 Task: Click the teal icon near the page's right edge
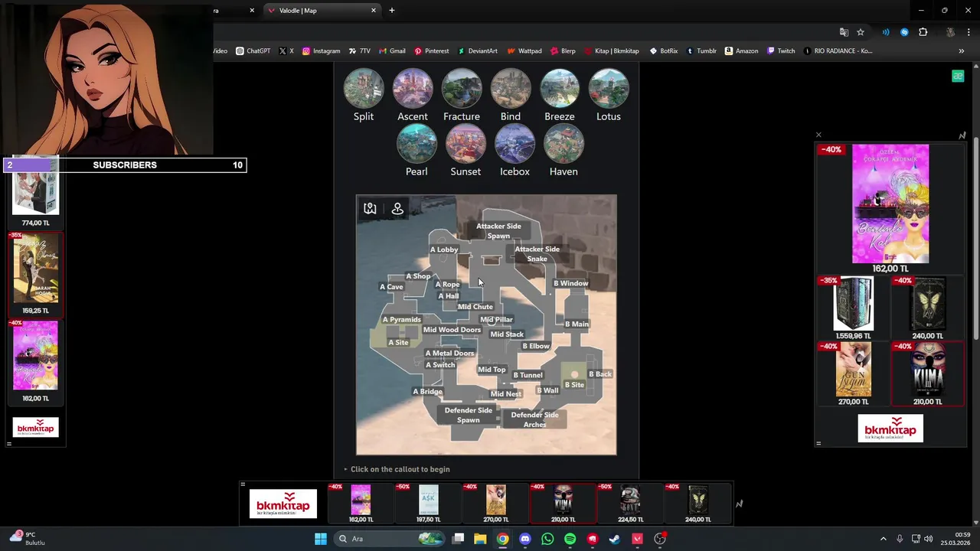[957, 76]
